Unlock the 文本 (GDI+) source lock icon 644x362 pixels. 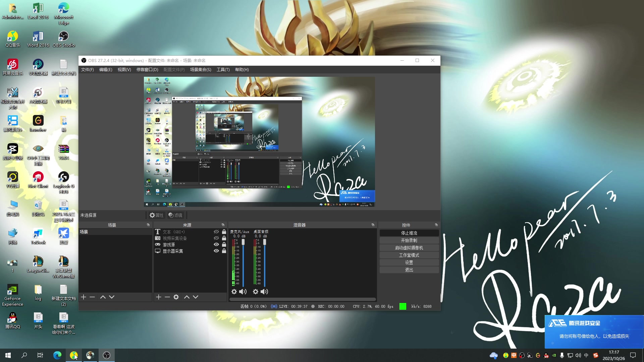click(224, 232)
